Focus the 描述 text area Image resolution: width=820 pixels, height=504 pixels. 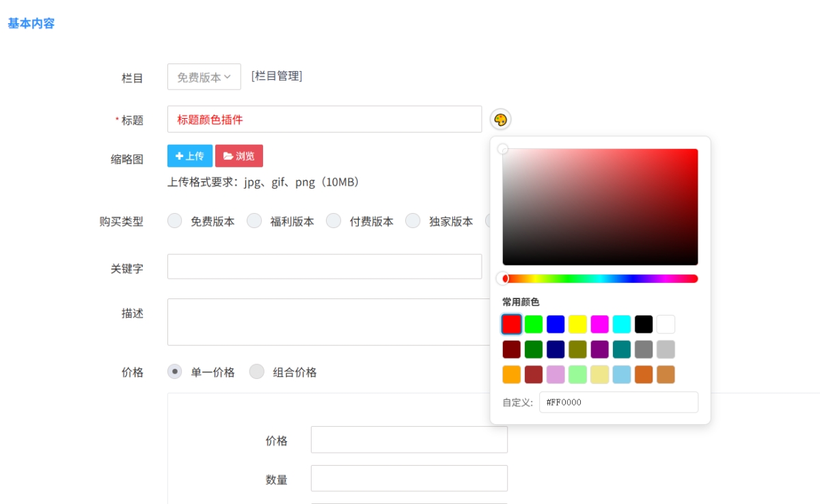329,322
